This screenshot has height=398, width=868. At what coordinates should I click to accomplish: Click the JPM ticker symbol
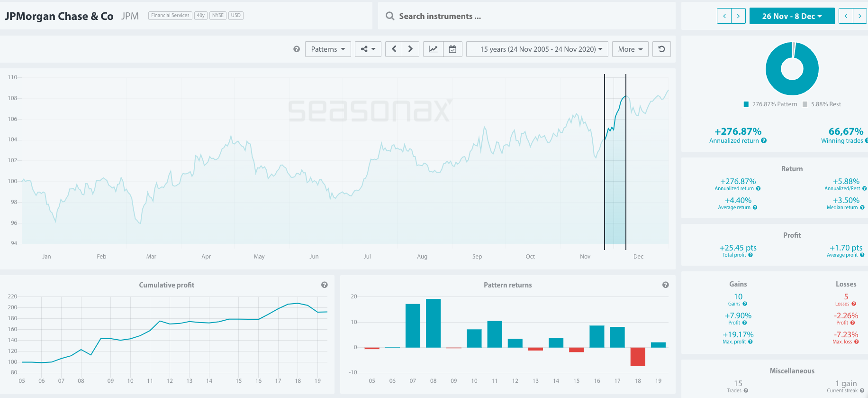tap(130, 16)
